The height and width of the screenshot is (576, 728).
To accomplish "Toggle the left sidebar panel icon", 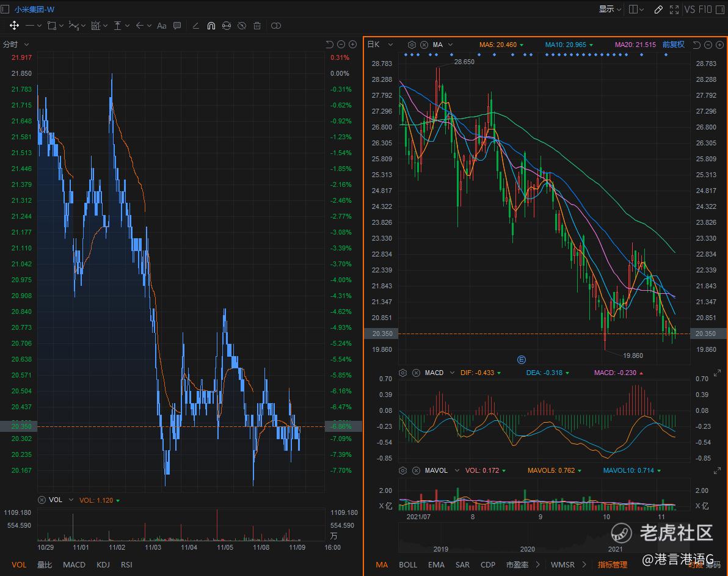I will [x=6, y=9].
